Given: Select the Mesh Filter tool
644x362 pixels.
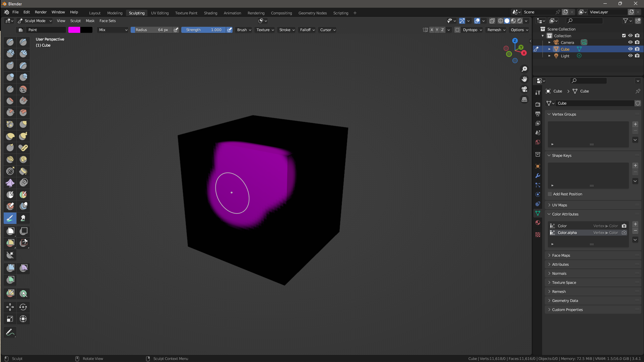Looking at the screenshot, I should coord(10,268).
